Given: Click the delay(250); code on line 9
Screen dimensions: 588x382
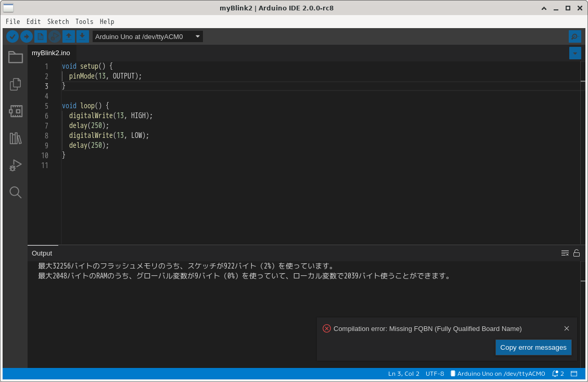Looking at the screenshot, I should coord(89,145).
